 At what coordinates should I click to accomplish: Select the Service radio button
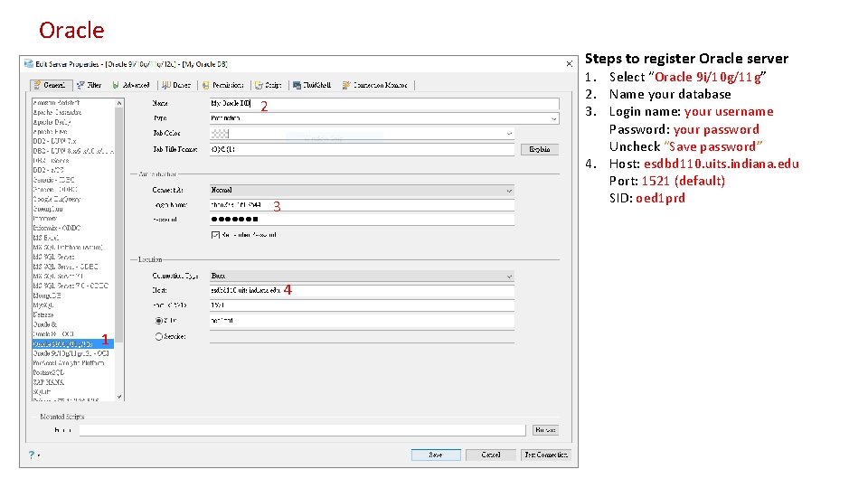pyautogui.click(x=159, y=336)
